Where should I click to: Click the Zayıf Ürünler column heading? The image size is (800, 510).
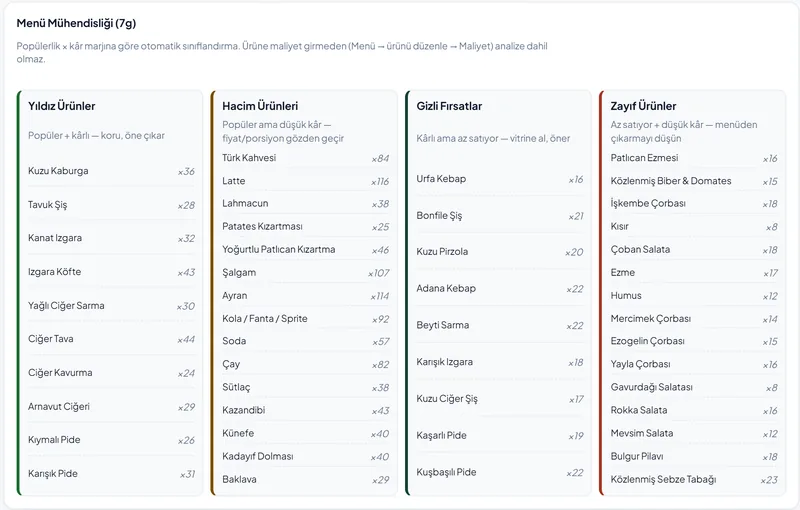643,106
